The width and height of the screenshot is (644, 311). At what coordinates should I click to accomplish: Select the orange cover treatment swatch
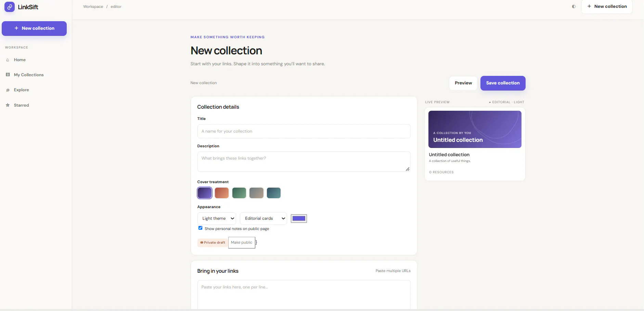pyautogui.click(x=222, y=193)
